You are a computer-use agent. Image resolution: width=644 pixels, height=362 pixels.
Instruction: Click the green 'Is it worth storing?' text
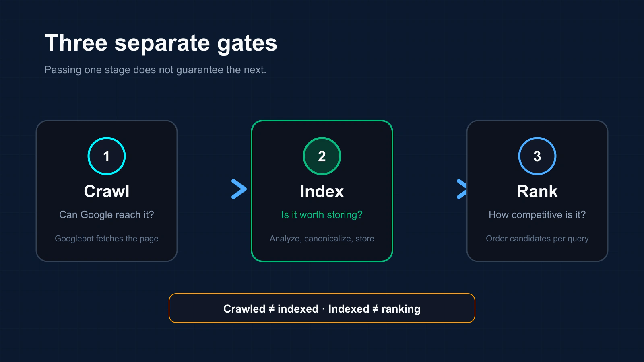coord(322,215)
